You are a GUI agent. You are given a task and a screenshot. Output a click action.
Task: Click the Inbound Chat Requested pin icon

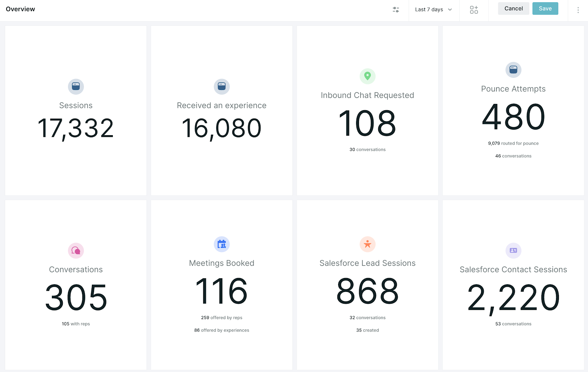tap(367, 76)
